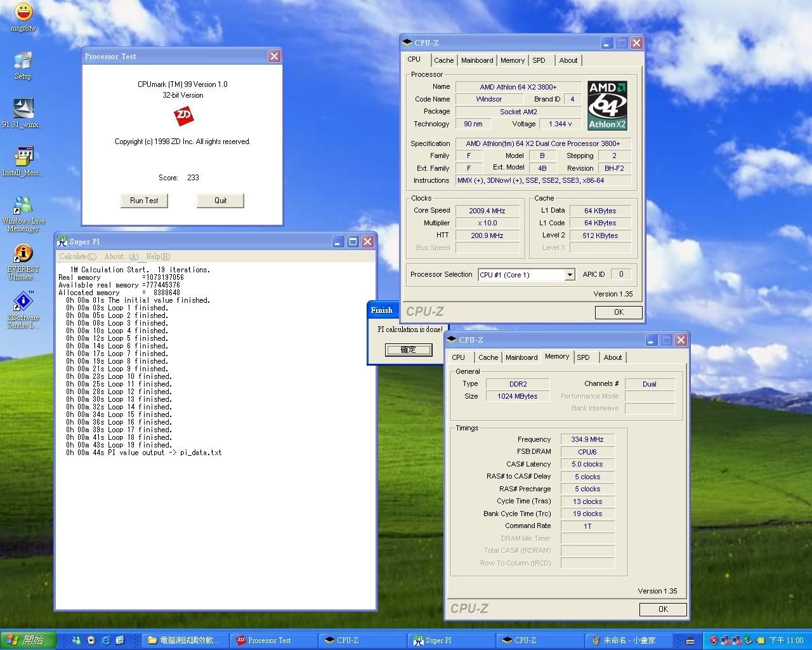This screenshot has height=650, width=812.
Task: Click the Specification processor string field
Action: (543, 143)
